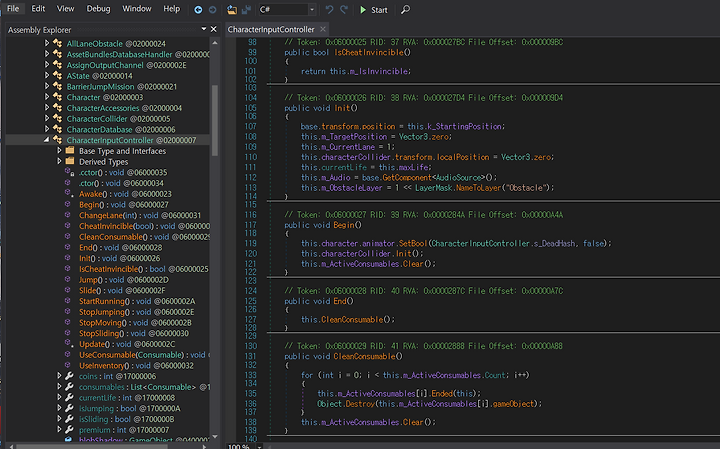Click the isSliding property wrench icon

[70, 419]
